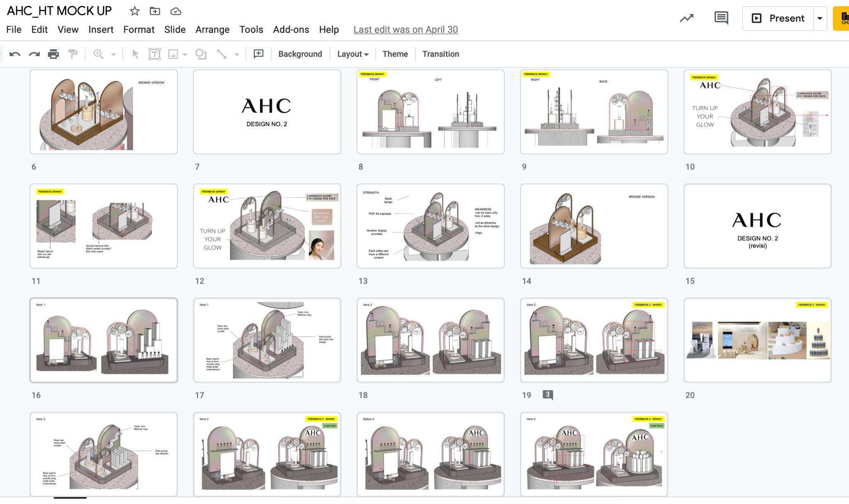Screen dimensions: 849x504
Task: Click the yellow Share button
Action: point(841,18)
